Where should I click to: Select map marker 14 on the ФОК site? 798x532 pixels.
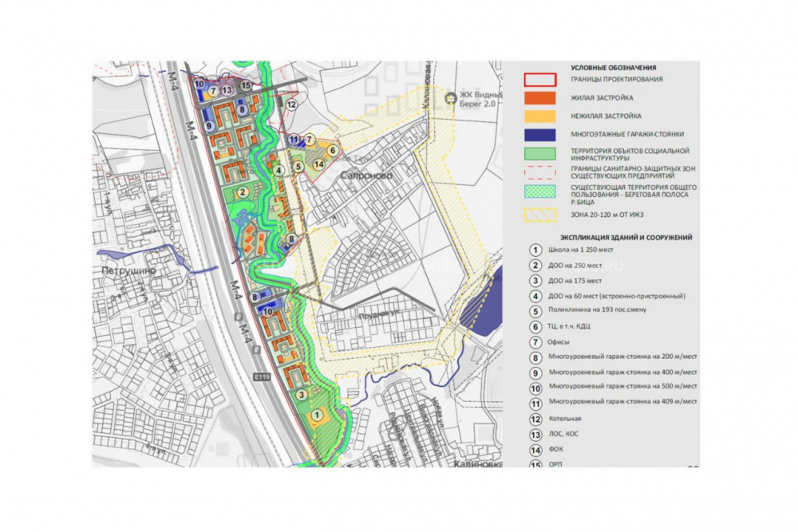318,164
